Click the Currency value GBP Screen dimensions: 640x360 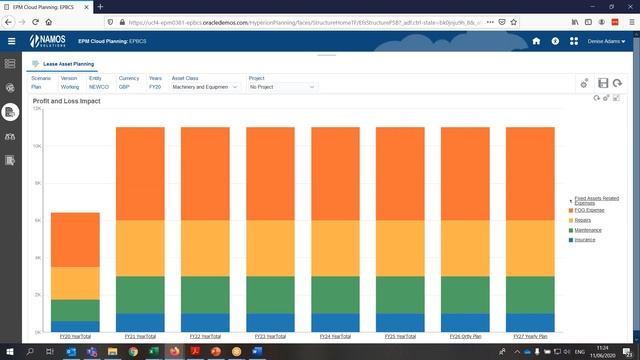pos(124,87)
